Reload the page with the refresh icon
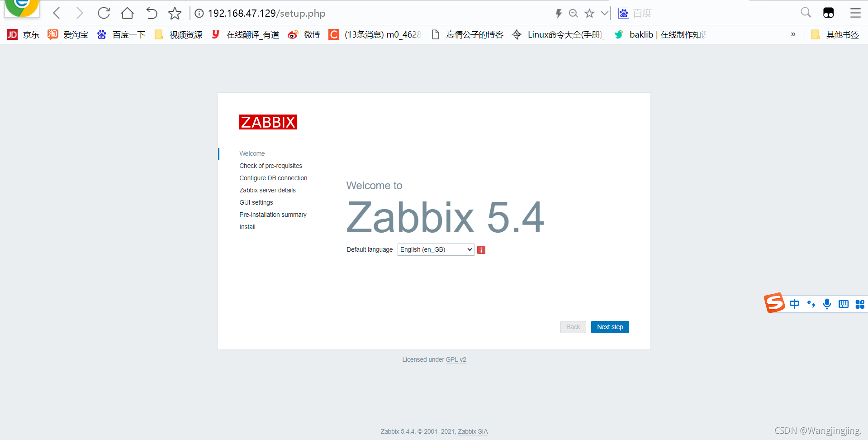Viewport: 868px width, 440px height. (104, 13)
